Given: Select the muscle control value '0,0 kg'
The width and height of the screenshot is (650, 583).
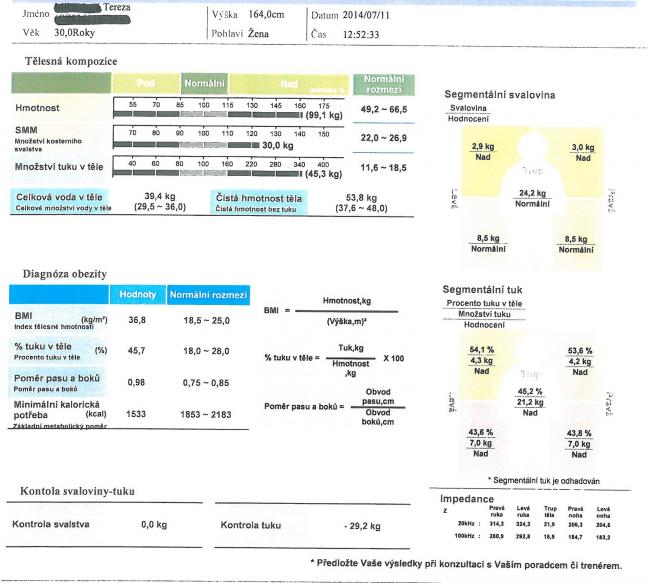Looking at the screenshot, I should 154,525.
